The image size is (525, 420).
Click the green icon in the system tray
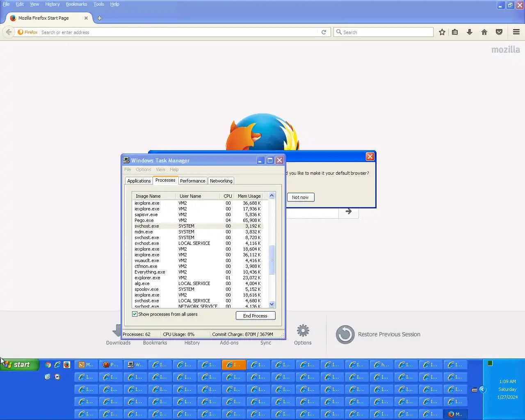click(490, 363)
